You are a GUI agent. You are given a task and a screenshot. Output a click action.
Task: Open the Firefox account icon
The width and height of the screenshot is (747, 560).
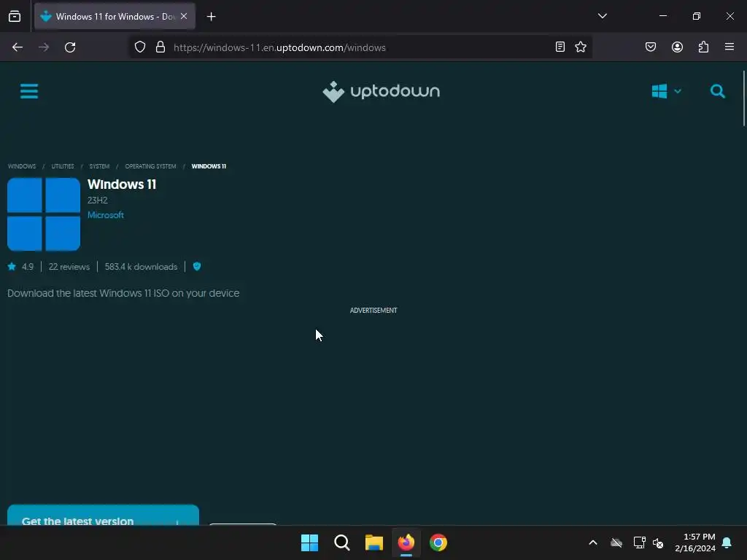678,47
